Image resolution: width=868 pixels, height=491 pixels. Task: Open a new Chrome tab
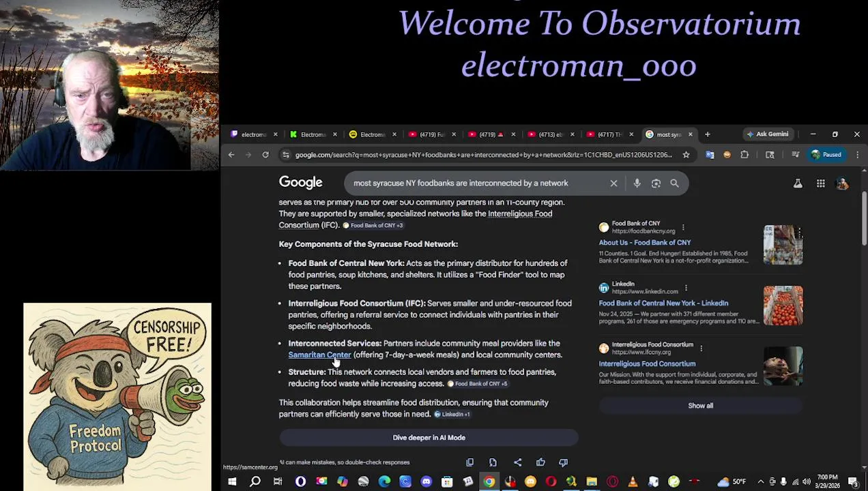[x=708, y=134]
